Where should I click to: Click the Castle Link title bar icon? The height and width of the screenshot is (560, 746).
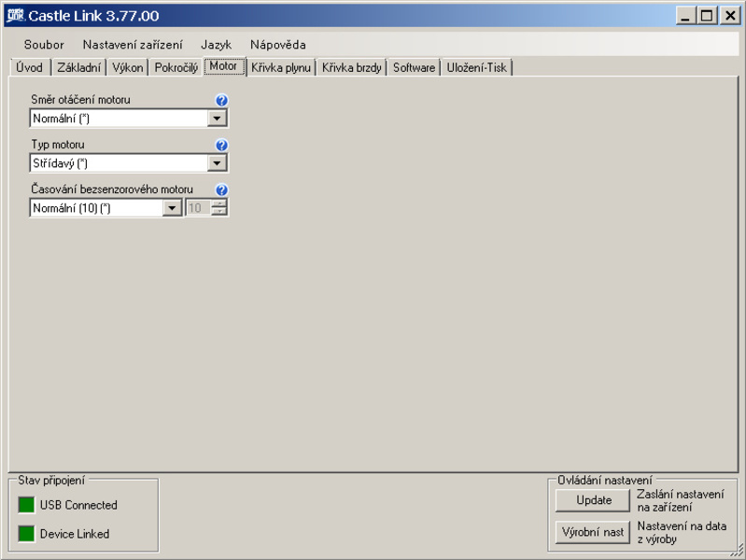(x=15, y=15)
